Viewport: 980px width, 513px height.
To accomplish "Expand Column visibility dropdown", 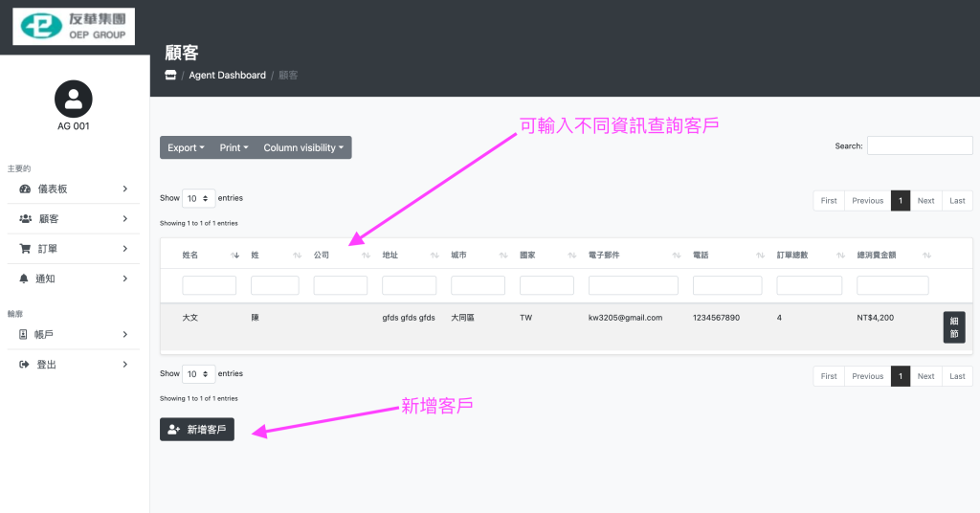I will (303, 147).
